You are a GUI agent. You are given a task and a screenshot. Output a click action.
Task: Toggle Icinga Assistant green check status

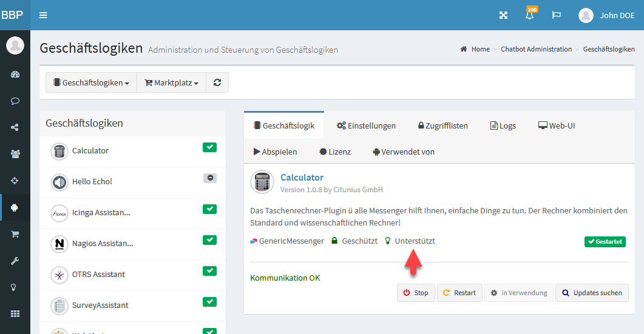pos(209,209)
